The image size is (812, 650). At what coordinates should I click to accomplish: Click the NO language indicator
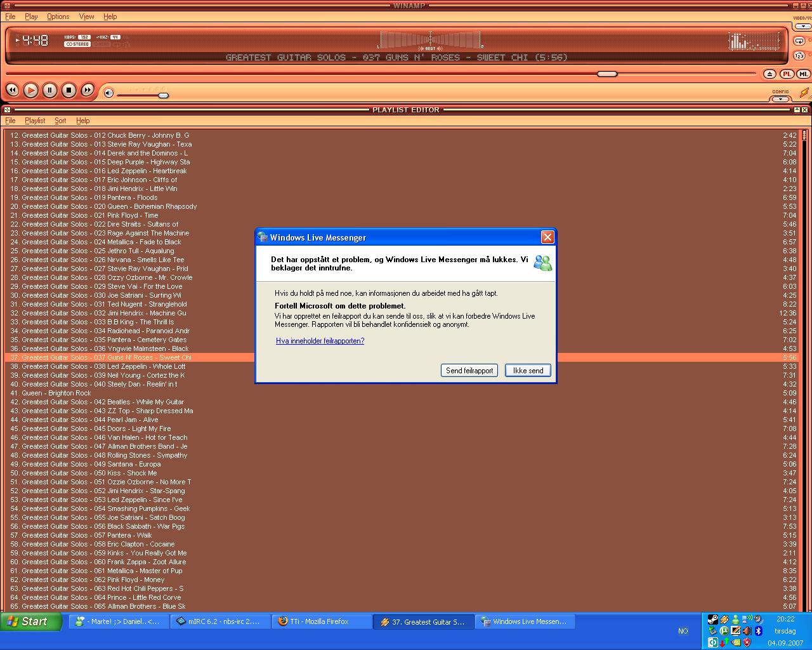683,631
